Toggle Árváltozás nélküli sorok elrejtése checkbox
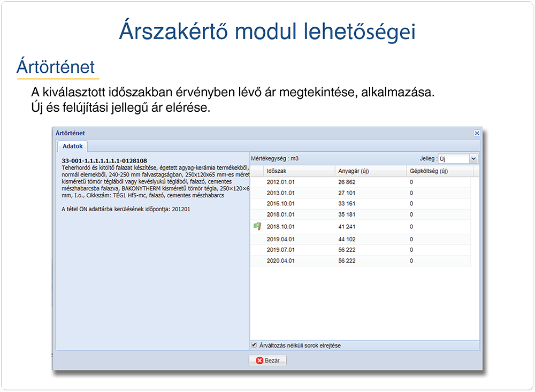 pyautogui.click(x=254, y=345)
